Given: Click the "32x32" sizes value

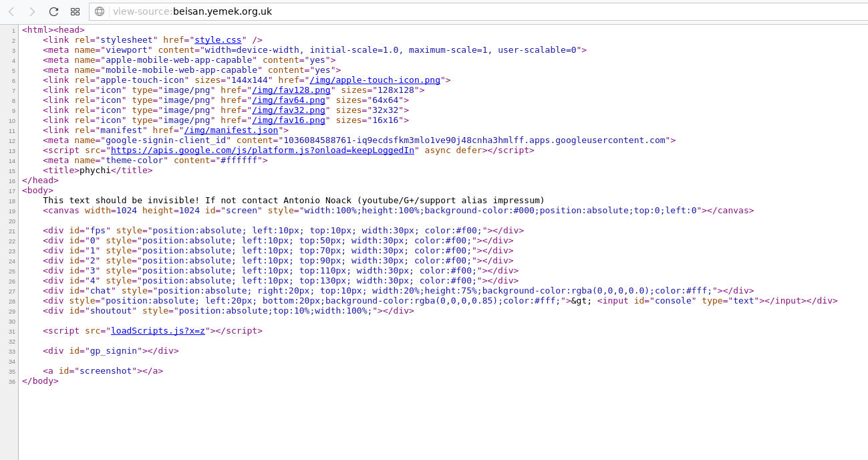Looking at the screenshot, I should tap(386, 110).
